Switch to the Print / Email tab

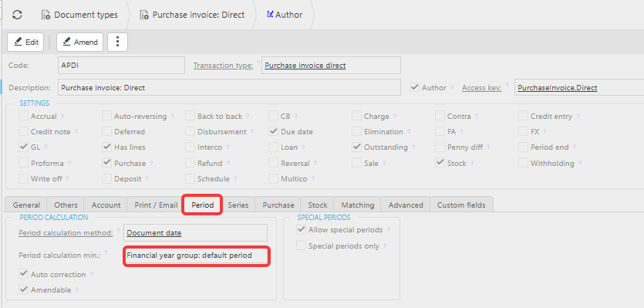(156, 205)
